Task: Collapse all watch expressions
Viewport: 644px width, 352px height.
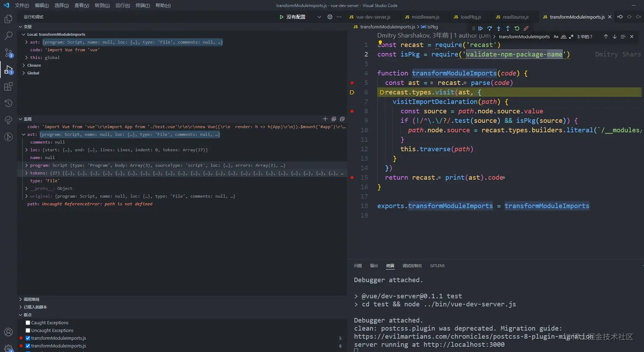Action: click(333, 119)
